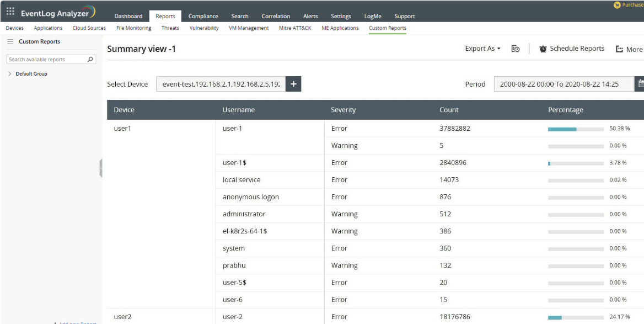Click the Select Device input field
Image resolution: width=644 pixels, height=324 pixels.
[221, 84]
